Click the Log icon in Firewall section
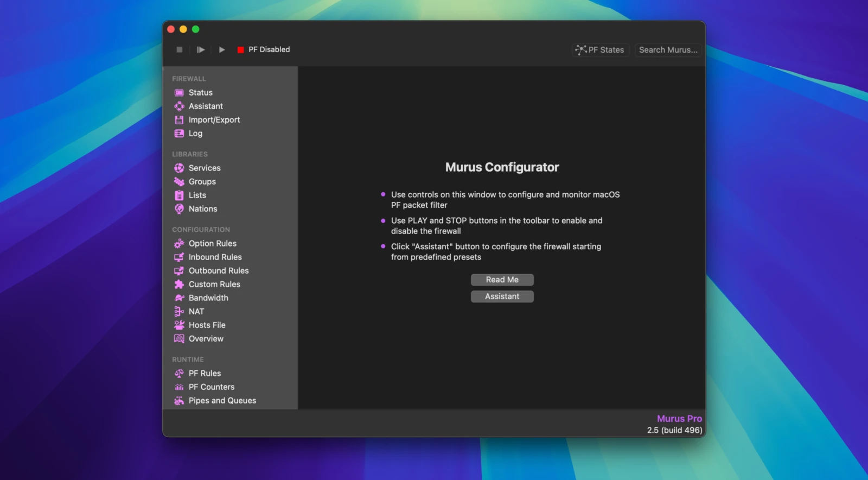This screenshot has height=480, width=868. tap(179, 134)
